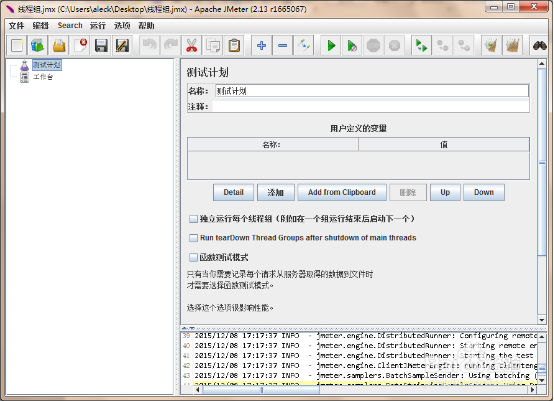Open the 编辑 menu
The image size is (554, 401).
(x=40, y=25)
